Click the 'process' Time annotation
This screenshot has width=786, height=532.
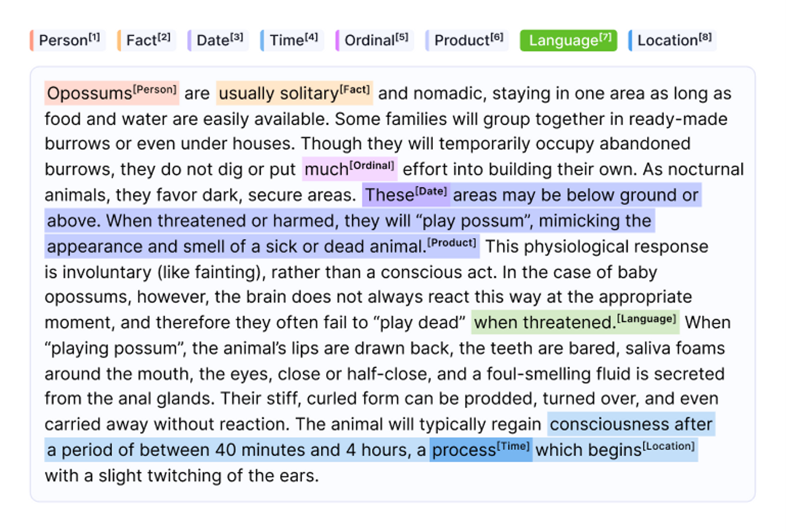click(464, 450)
